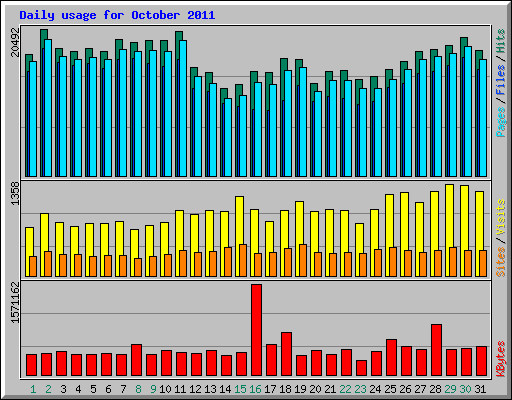Click the tallest red KBytes bar for day 16
512x400 pixels.
click(256, 330)
